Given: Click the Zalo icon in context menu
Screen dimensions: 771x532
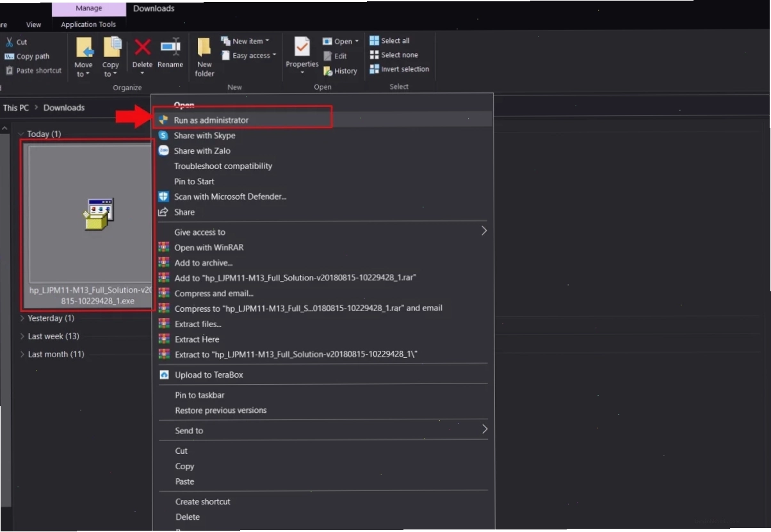Looking at the screenshot, I should pos(163,150).
